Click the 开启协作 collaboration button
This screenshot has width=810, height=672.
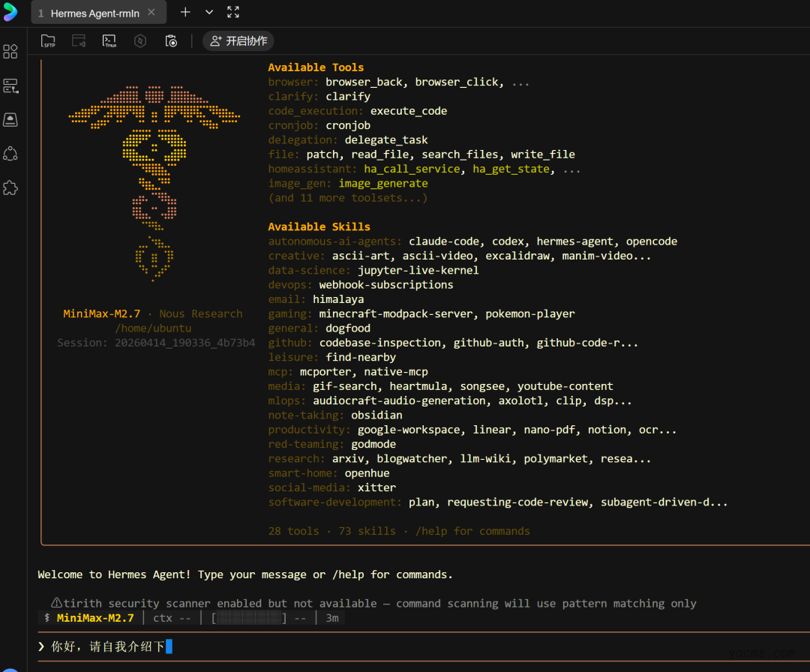click(x=238, y=41)
